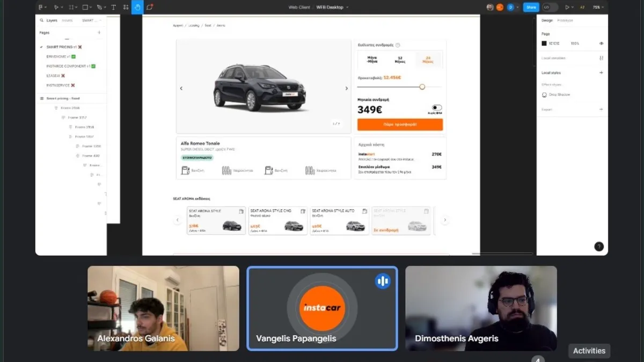Click the A? missing fonts indicator

[x=582, y=7]
